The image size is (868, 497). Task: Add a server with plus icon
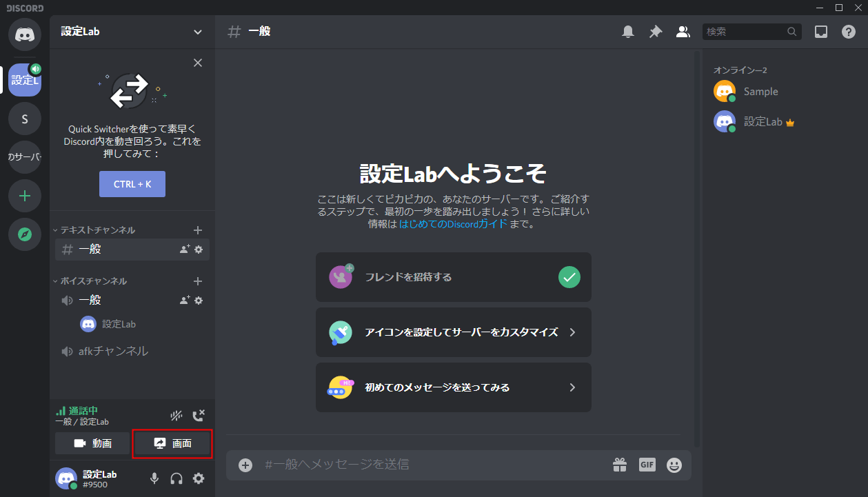pos(25,196)
